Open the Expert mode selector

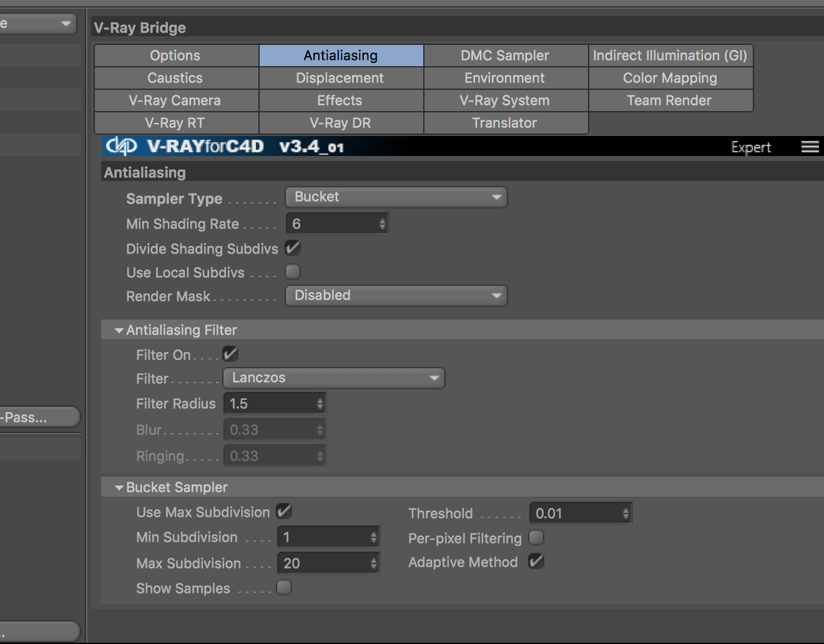point(751,147)
